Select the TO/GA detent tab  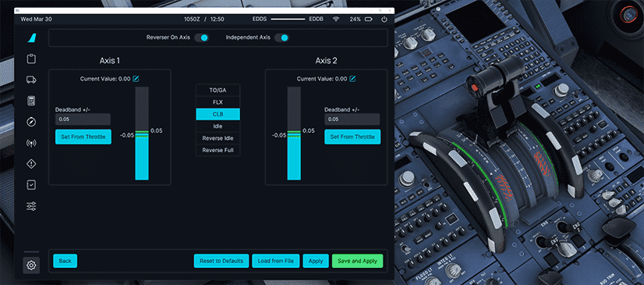[x=218, y=90]
